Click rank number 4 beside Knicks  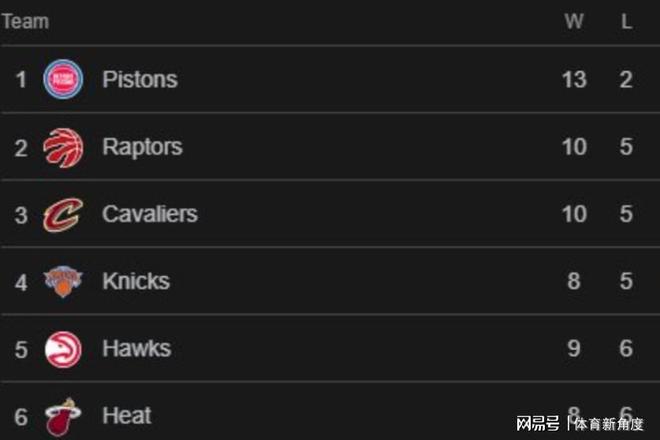tap(21, 281)
